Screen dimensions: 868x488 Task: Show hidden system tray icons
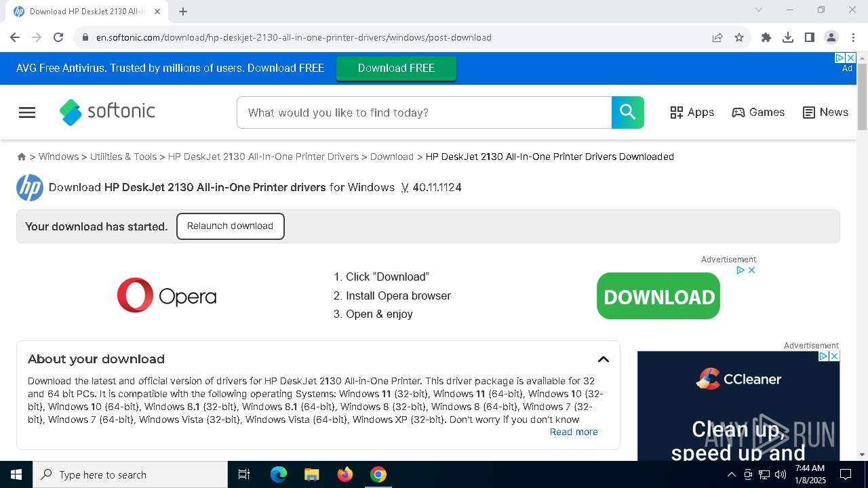pyautogui.click(x=732, y=474)
